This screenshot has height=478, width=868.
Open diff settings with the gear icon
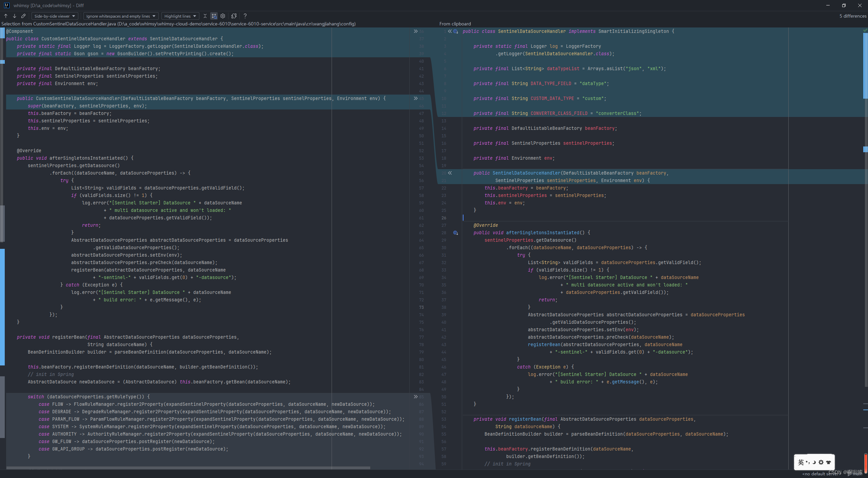pyautogui.click(x=223, y=16)
